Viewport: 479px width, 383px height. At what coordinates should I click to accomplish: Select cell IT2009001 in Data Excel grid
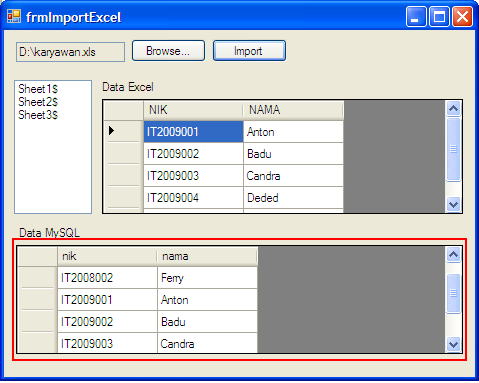pos(193,132)
